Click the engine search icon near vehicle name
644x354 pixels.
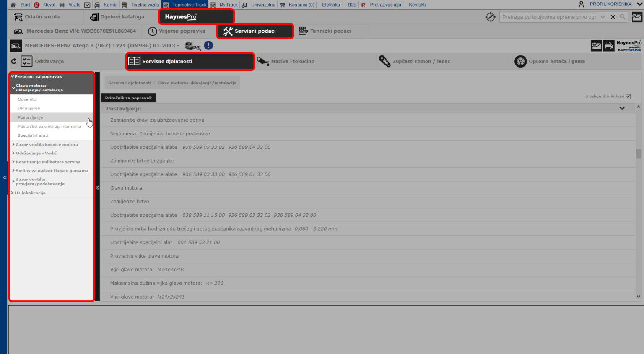coord(193,46)
